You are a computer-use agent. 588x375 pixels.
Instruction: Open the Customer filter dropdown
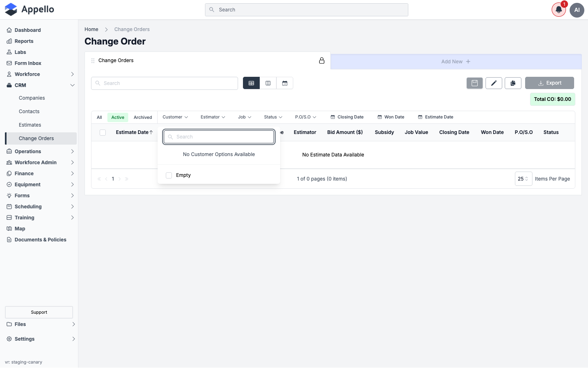tap(175, 117)
